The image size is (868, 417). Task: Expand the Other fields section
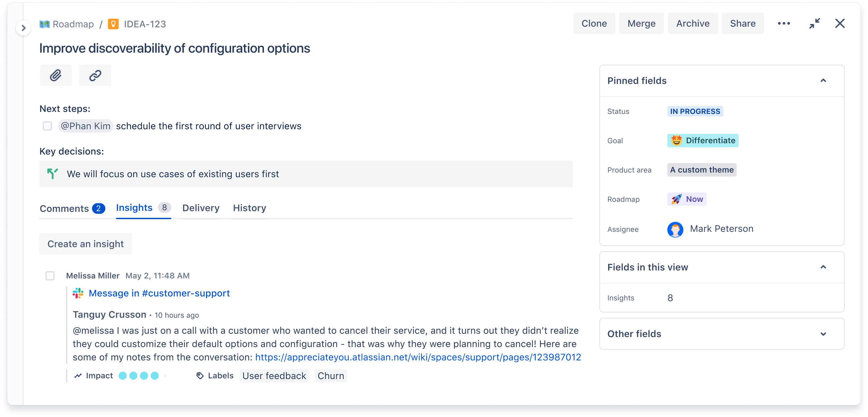[x=824, y=334]
